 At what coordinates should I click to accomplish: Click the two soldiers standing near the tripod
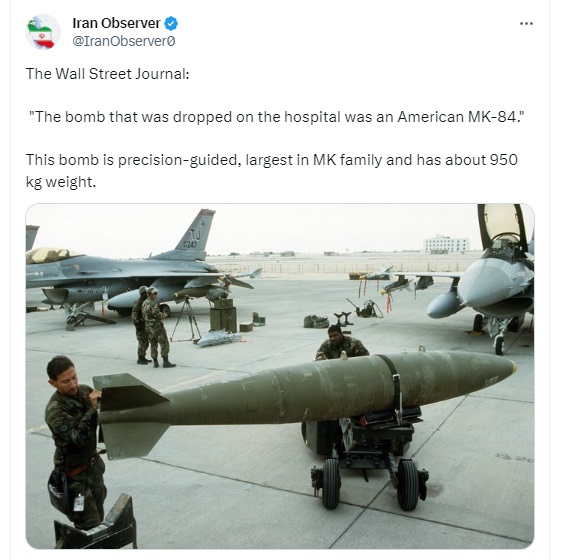pyautogui.click(x=152, y=327)
